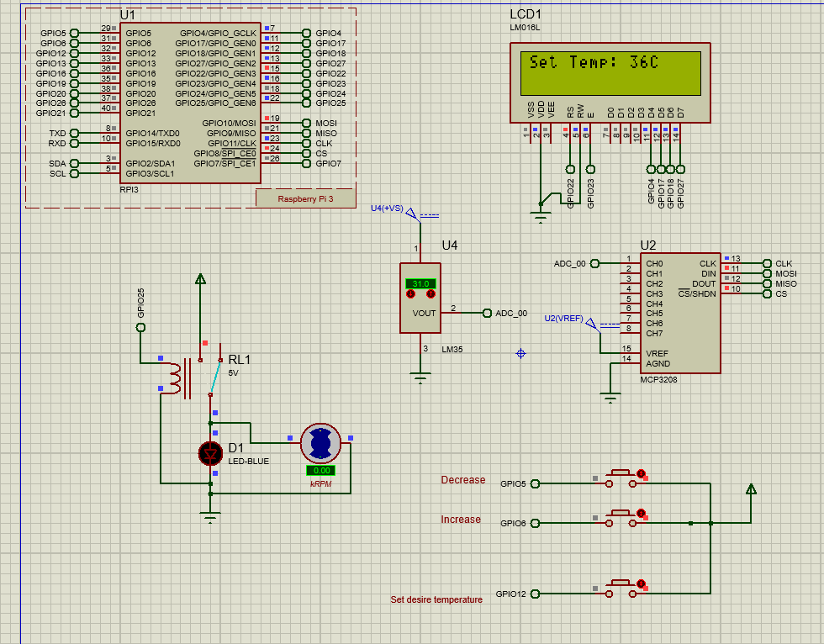
Task: Click the LM016L part label under LCD1
Action: (x=525, y=27)
